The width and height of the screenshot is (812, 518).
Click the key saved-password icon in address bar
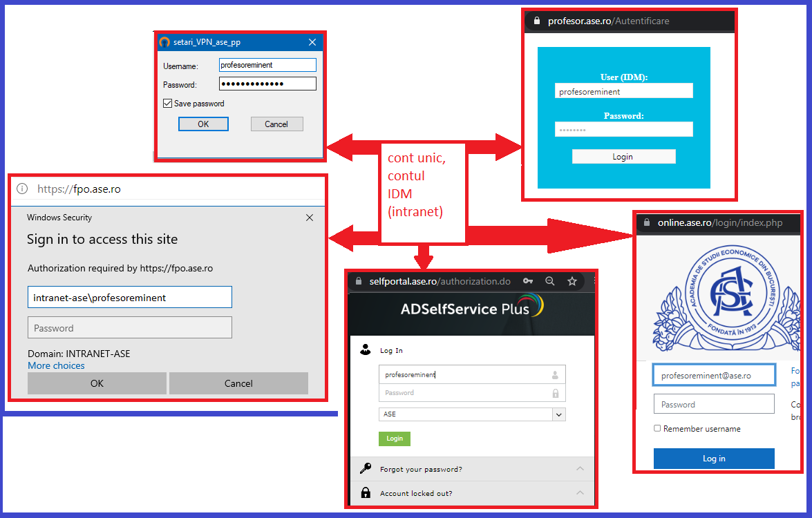pyautogui.click(x=528, y=281)
